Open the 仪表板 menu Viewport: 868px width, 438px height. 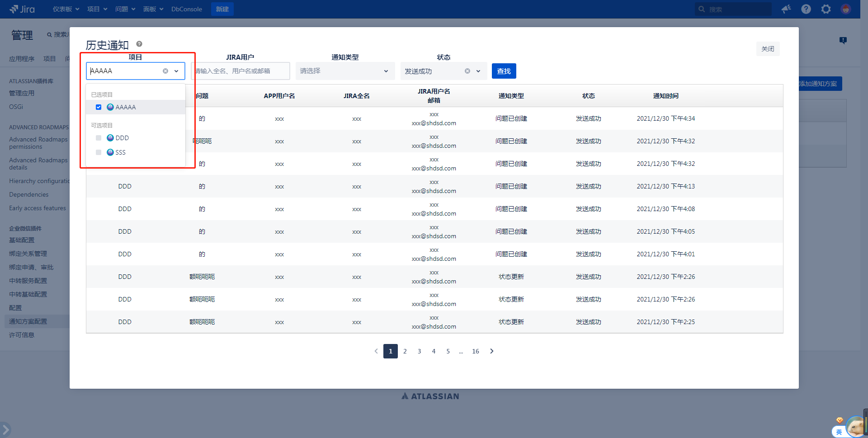click(x=66, y=9)
